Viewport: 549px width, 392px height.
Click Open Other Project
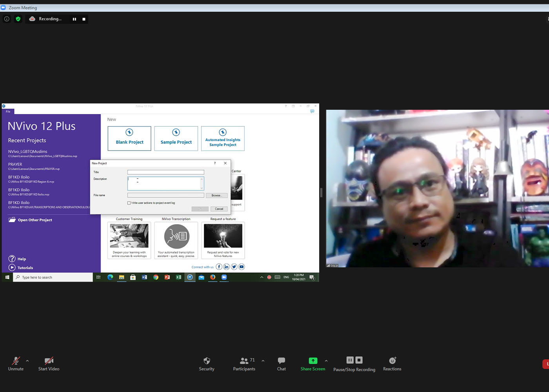[x=31, y=220]
